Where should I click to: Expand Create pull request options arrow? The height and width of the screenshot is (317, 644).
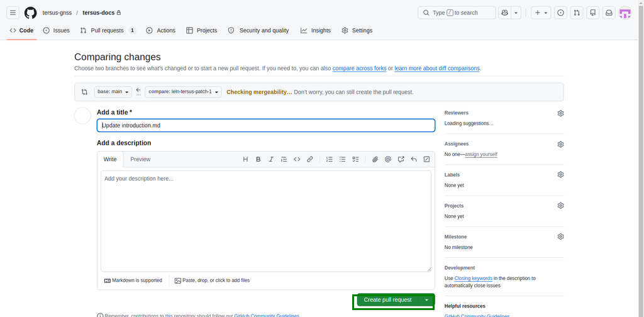point(427,300)
